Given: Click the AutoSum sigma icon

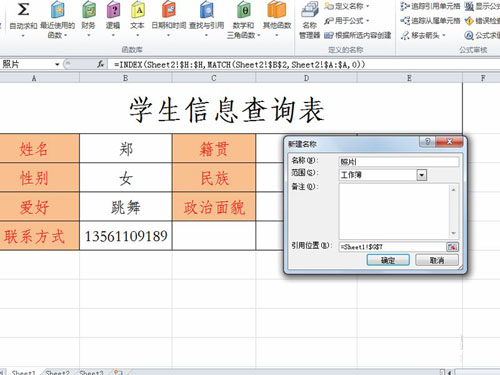Looking at the screenshot, I should click(x=23, y=9).
